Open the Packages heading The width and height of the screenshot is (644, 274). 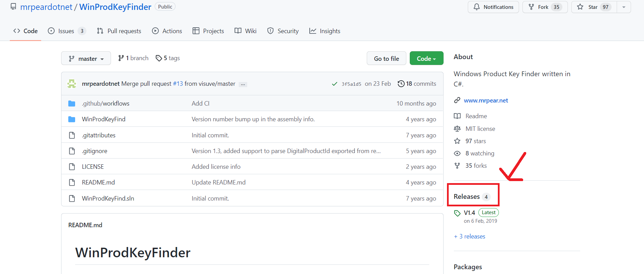(x=468, y=267)
